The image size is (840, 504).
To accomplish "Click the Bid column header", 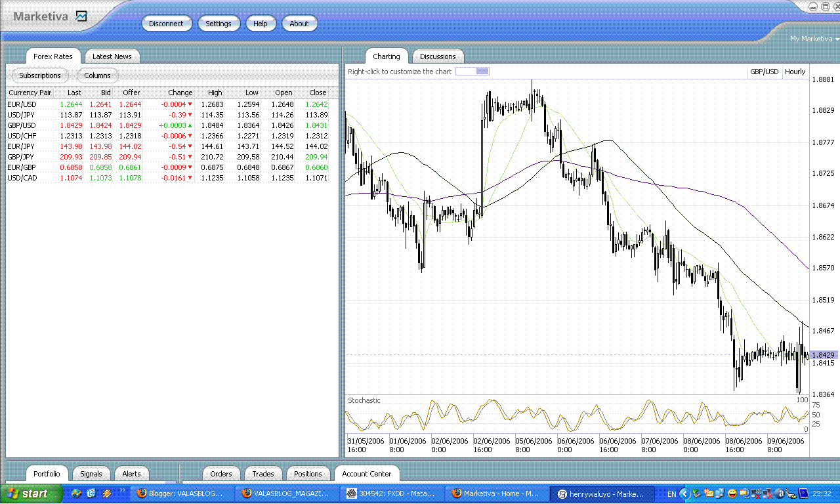I will (x=98, y=93).
